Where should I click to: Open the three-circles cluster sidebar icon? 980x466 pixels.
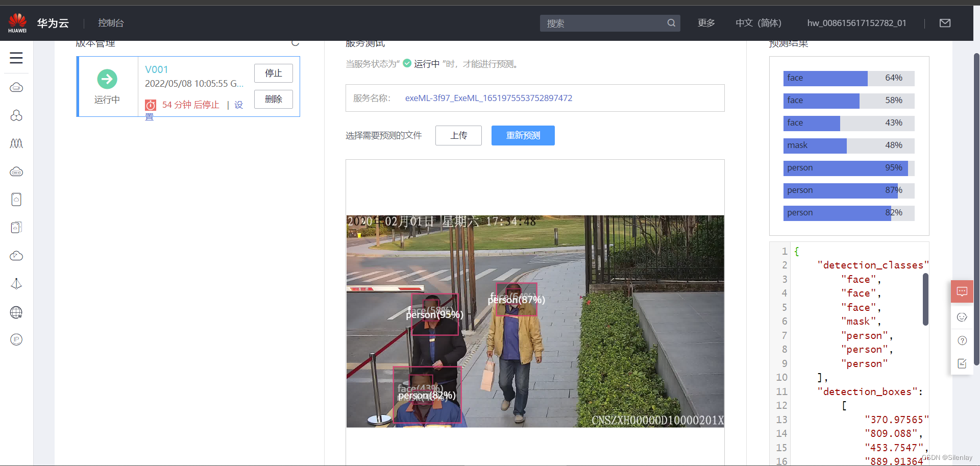[x=16, y=116]
